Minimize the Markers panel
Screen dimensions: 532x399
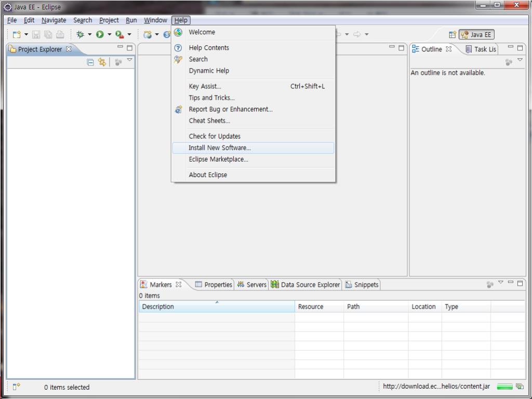(511, 282)
